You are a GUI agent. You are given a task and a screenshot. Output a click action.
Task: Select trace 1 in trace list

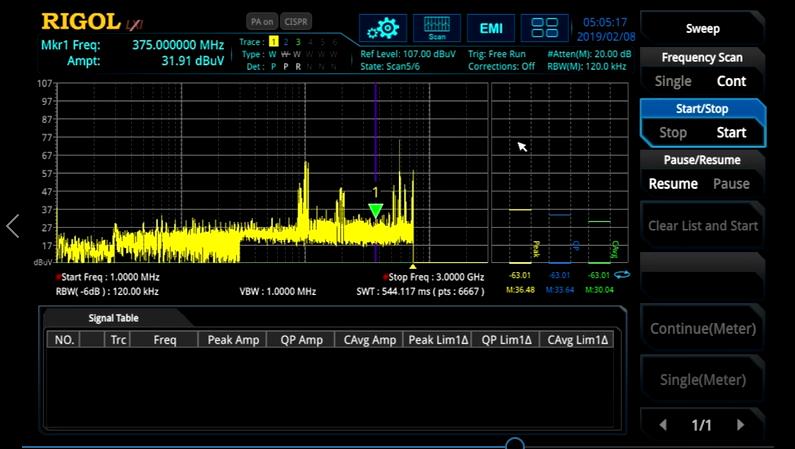(x=273, y=42)
